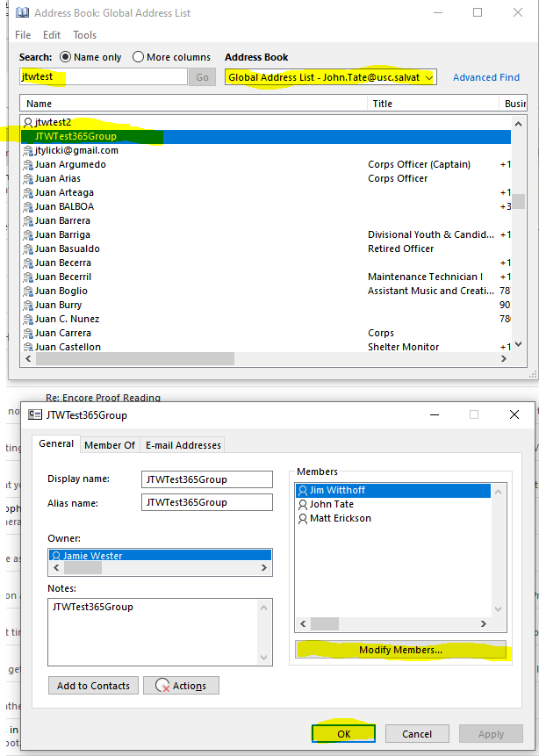
Task: Switch to the E-mail Addresses tab
Action: 183,445
